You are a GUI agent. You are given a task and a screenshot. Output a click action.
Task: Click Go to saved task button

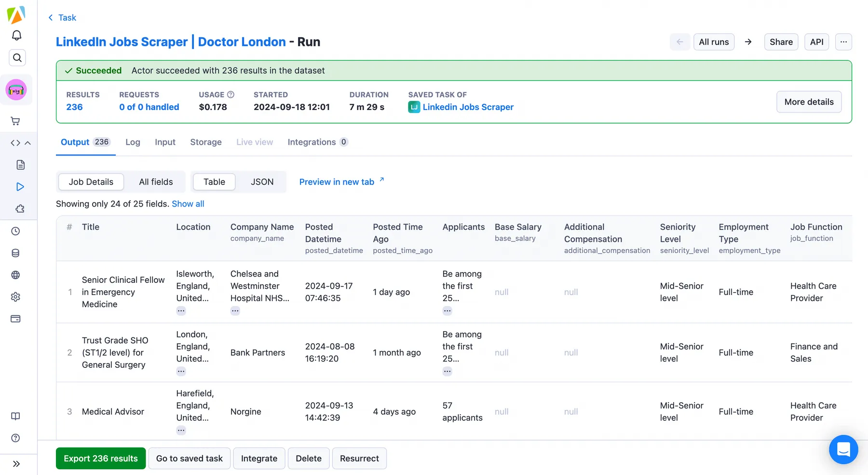(190, 459)
